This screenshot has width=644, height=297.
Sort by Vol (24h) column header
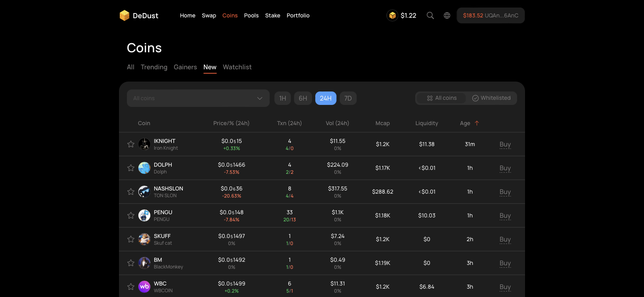(337, 123)
